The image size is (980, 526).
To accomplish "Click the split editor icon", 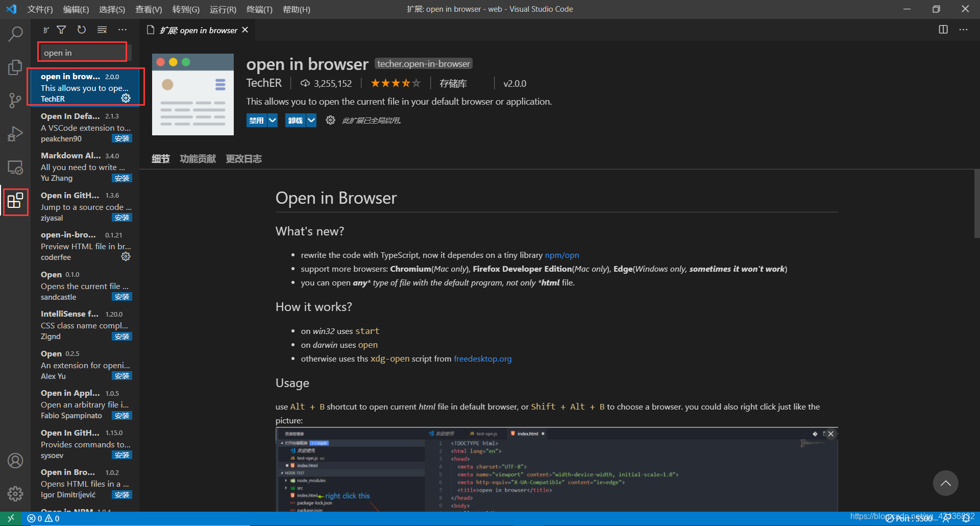I will [x=943, y=30].
